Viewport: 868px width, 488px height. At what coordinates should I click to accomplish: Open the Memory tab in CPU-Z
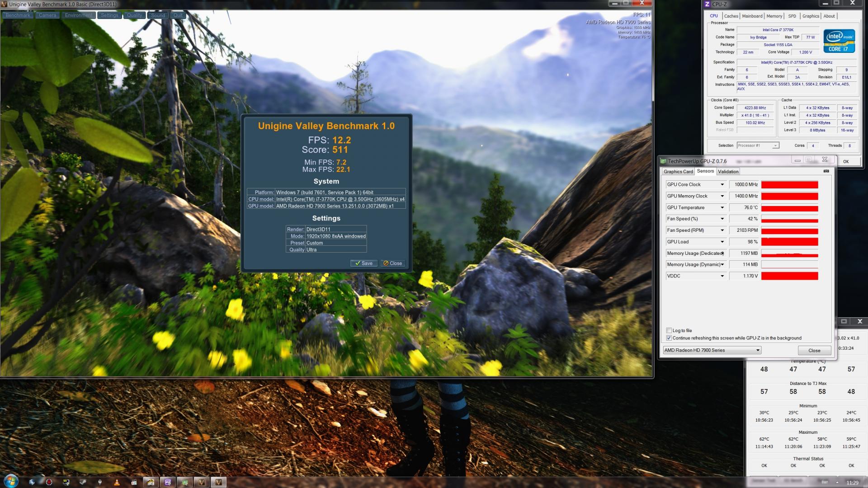[x=774, y=16]
